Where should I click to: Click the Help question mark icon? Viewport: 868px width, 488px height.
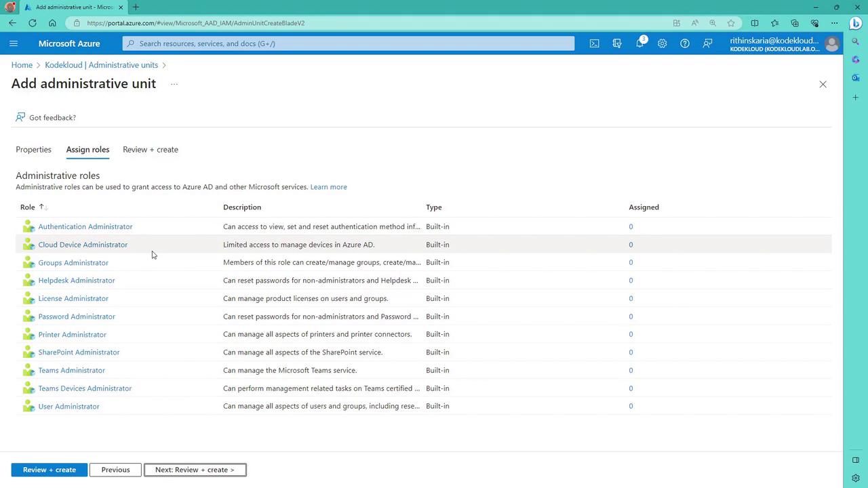click(x=685, y=43)
